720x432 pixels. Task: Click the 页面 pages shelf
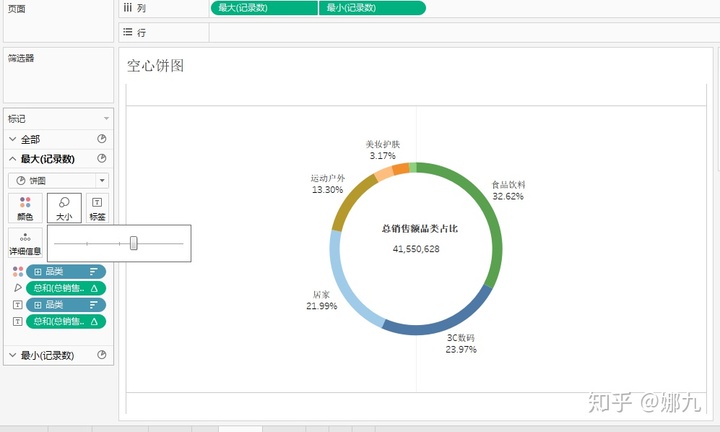click(58, 21)
